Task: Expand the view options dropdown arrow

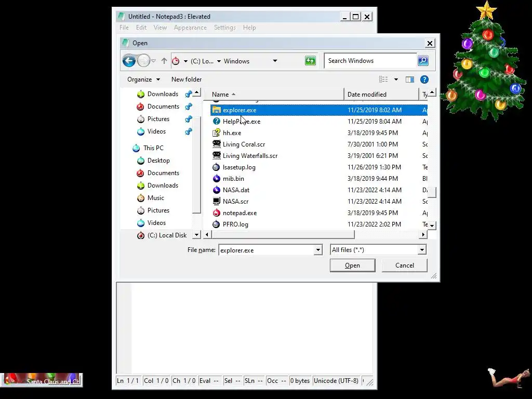Action: click(396, 79)
